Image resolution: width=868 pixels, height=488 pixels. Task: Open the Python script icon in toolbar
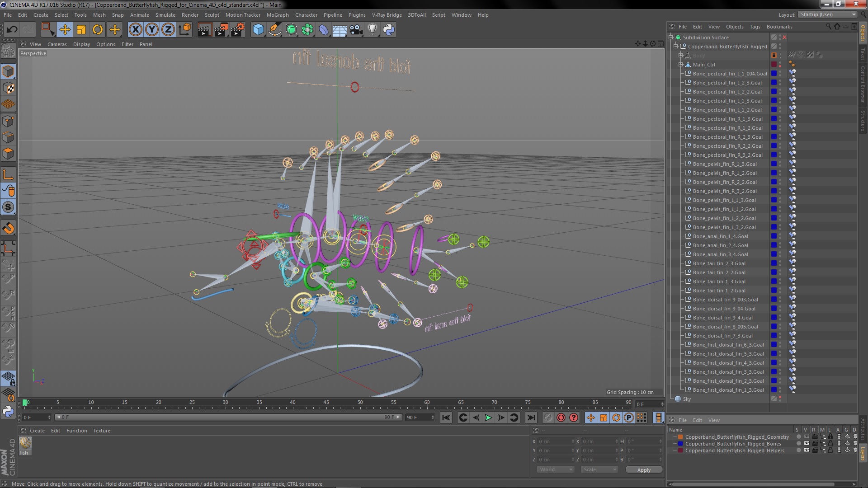coord(389,30)
